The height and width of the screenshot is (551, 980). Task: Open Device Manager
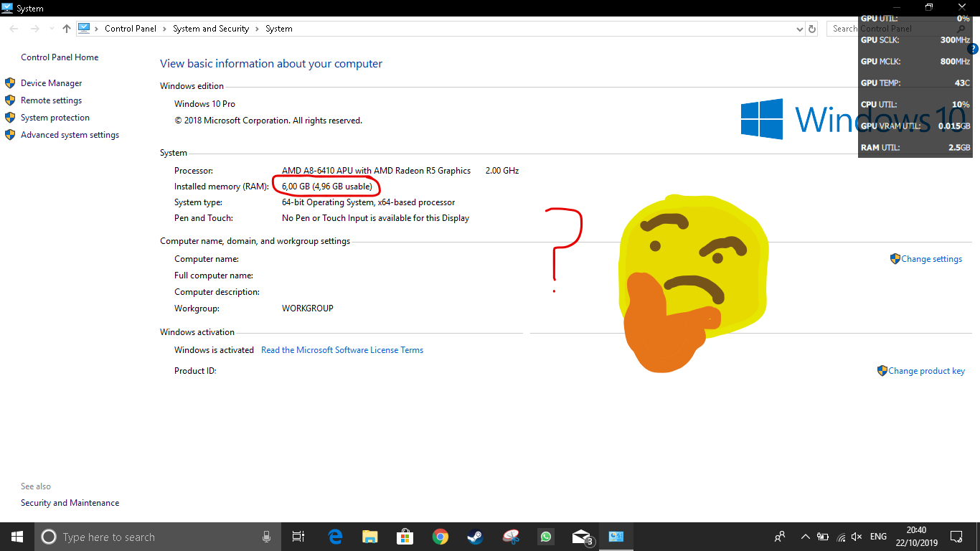tap(52, 83)
